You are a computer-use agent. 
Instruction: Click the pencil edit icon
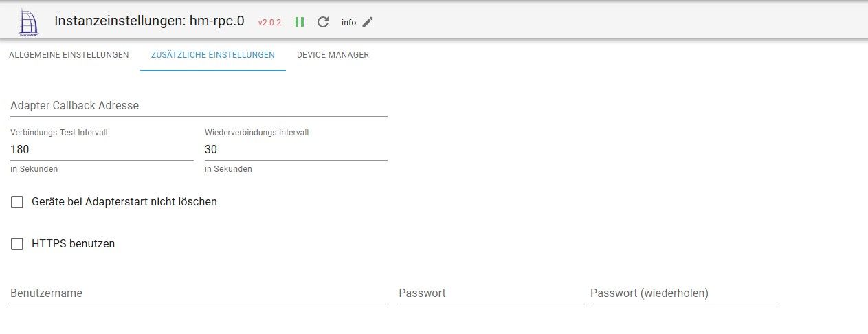[368, 22]
